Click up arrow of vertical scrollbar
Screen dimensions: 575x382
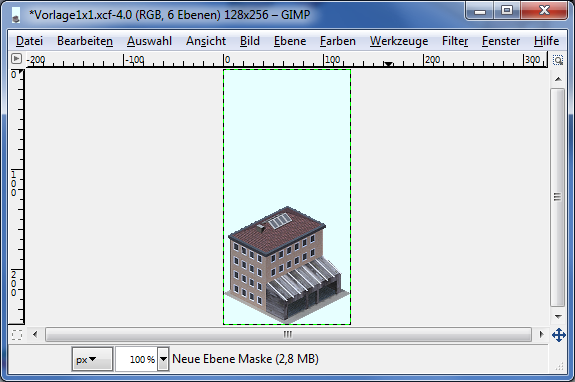[x=558, y=79]
